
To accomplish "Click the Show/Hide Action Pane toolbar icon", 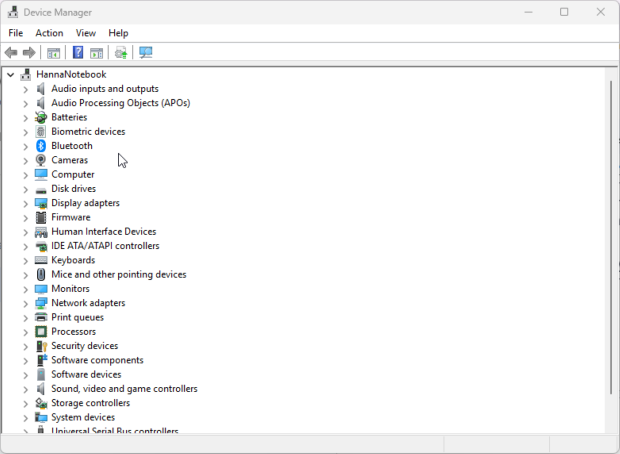I will point(96,53).
